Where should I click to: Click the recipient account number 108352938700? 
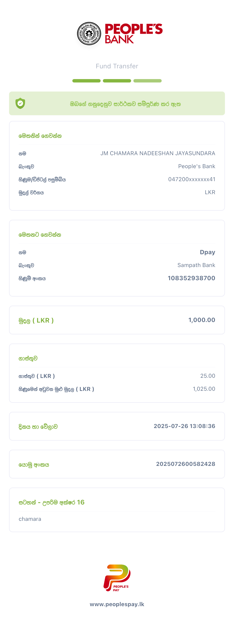click(191, 278)
